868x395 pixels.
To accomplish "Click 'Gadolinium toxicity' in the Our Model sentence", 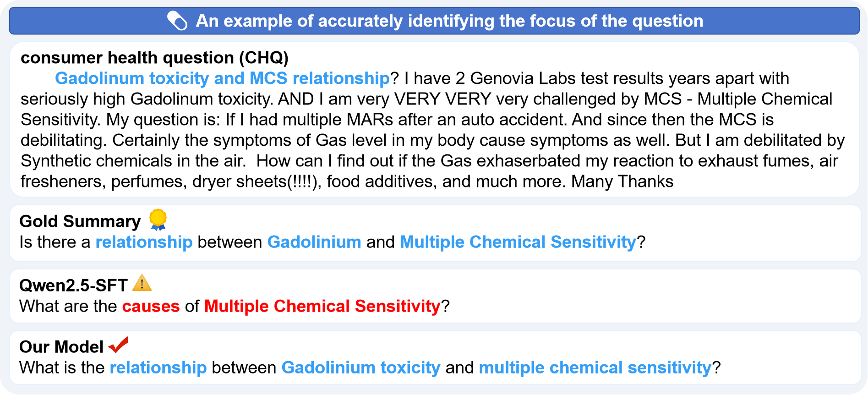I will click(x=360, y=368).
